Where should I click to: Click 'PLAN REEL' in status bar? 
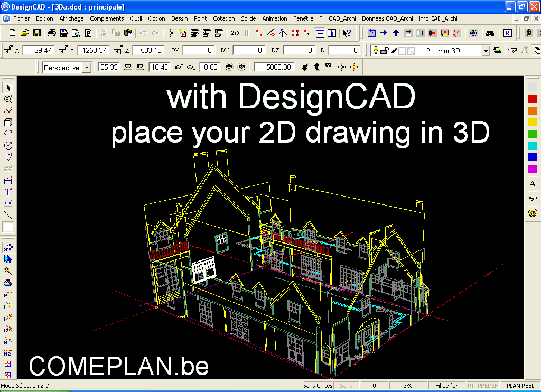(x=520, y=386)
